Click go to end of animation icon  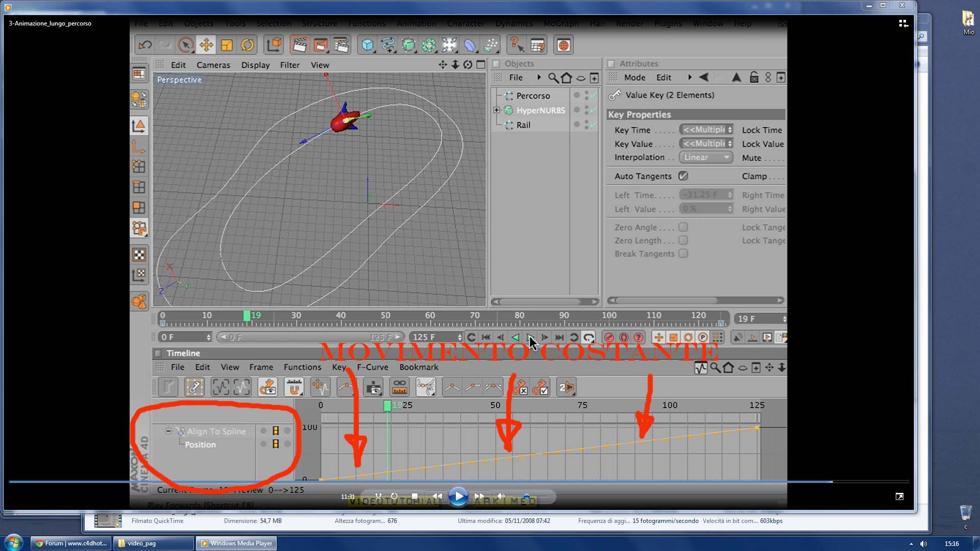pos(559,337)
